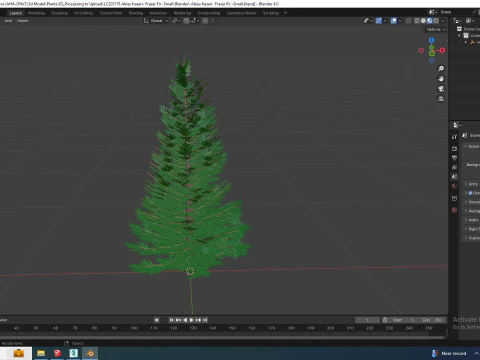Open the Scene properties tab icon

click(454, 177)
